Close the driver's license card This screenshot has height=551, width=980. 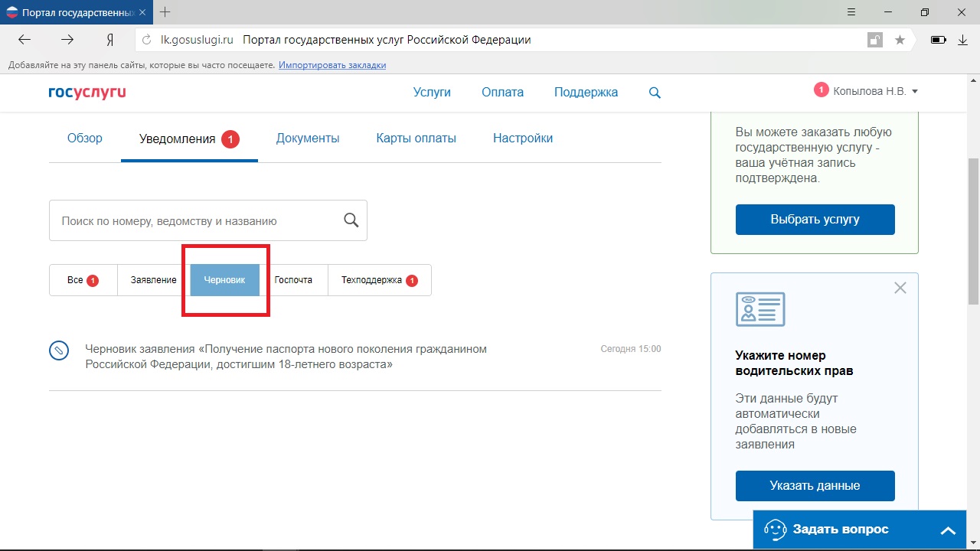coord(900,288)
